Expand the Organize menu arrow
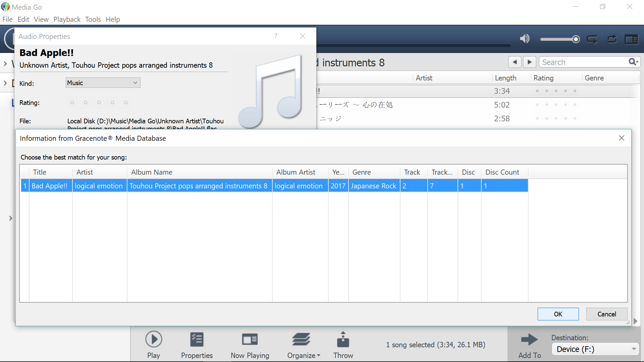Viewport: 644px width, 362px height. click(x=319, y=355)
